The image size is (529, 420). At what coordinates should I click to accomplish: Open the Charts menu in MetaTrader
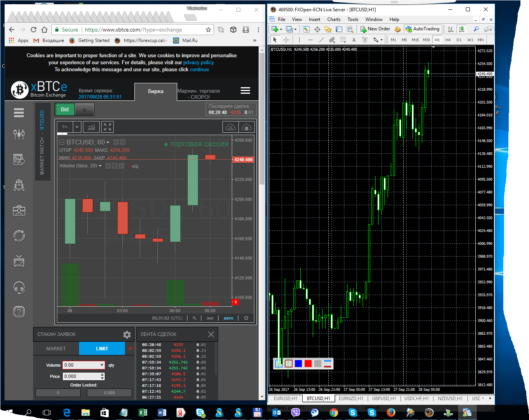pos(334,19)
